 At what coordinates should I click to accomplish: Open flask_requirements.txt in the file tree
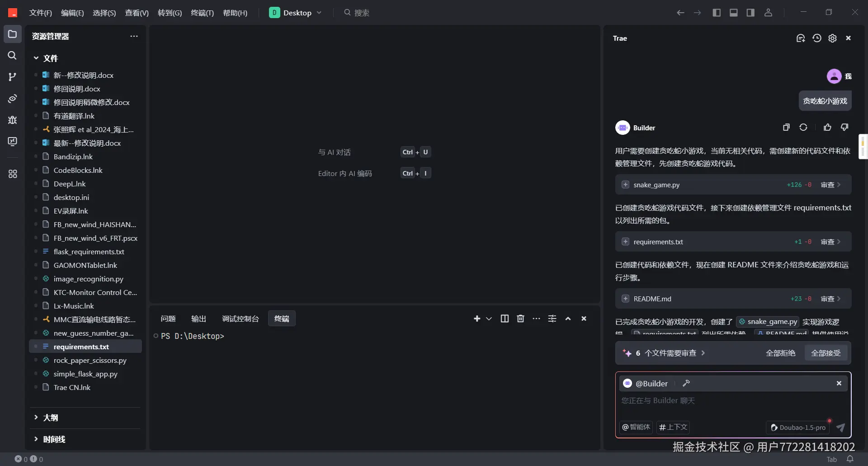(85, 252)
